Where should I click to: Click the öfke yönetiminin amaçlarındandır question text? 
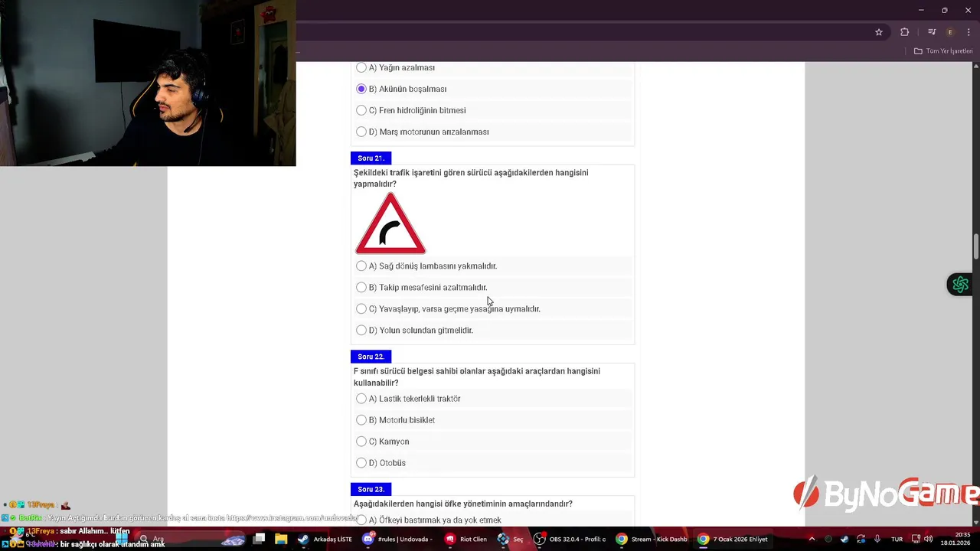point(463,504)
